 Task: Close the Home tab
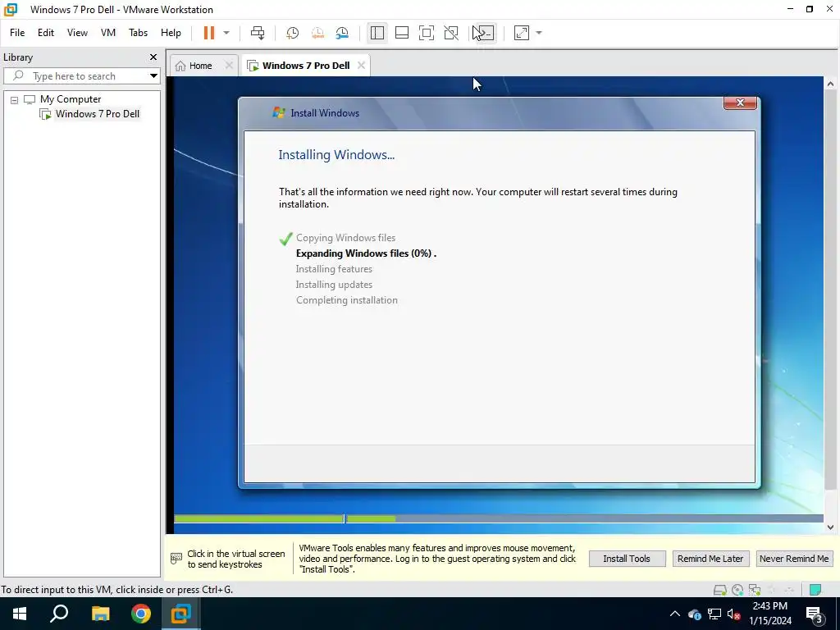click(x=229, y=66)
